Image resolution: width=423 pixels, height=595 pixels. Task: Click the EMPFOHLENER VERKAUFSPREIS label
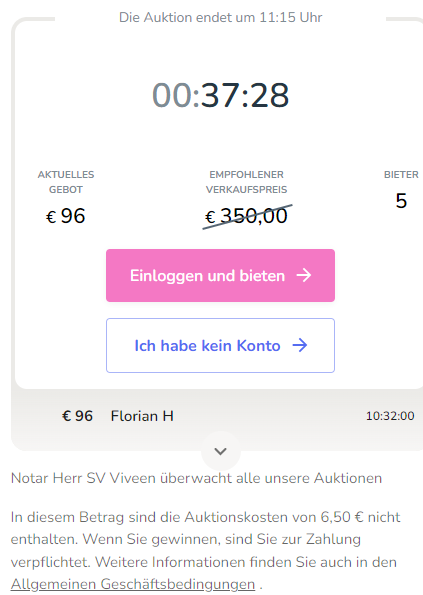pos(247,182)
